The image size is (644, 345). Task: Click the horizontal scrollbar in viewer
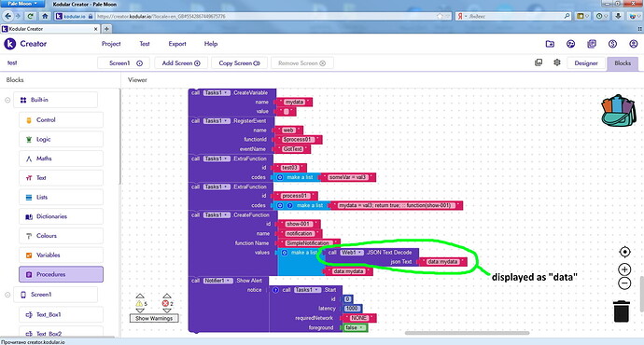[467, 333]
